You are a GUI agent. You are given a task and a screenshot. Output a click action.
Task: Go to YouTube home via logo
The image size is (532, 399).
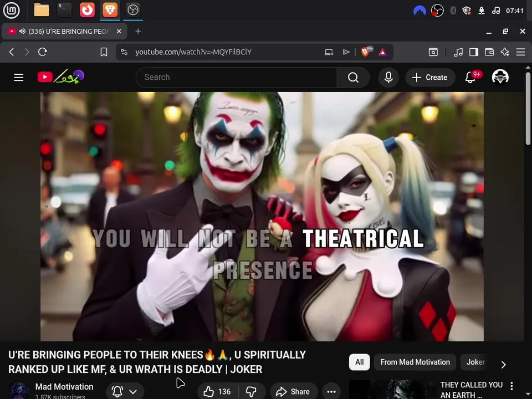[x=61, y=77]
